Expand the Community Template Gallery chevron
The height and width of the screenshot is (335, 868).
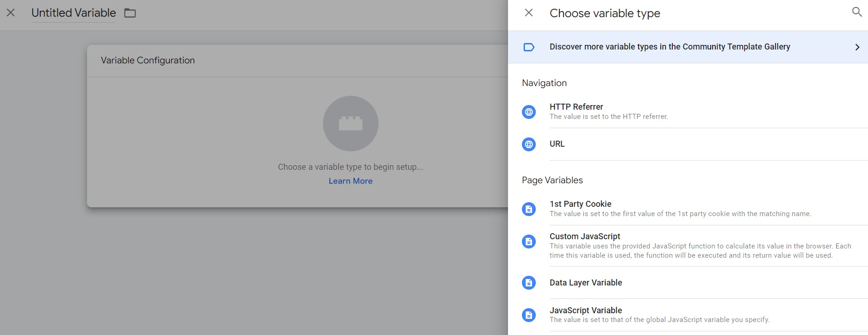[857, 47]
